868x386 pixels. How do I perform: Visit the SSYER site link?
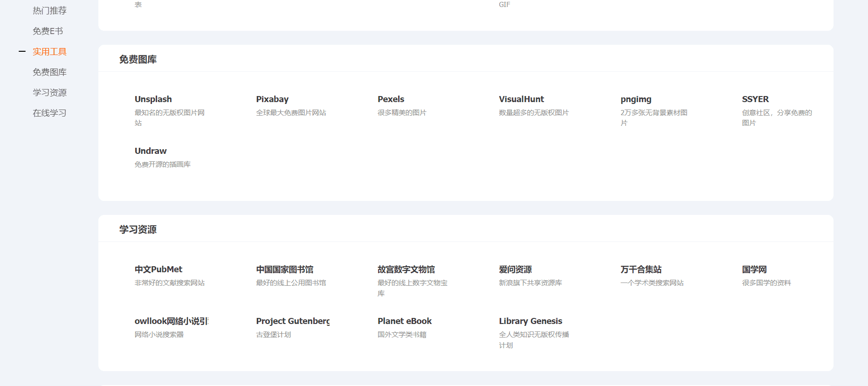point(755,99)
